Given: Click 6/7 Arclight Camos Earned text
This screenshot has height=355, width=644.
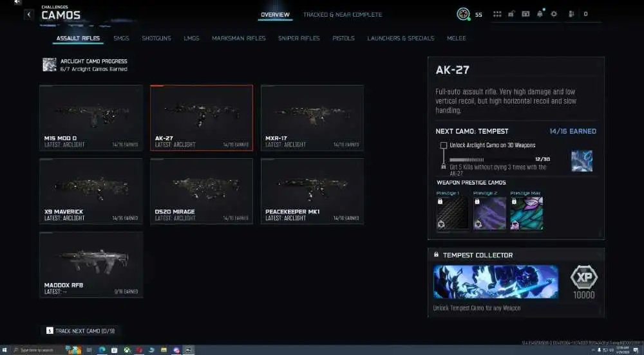Looking at the screenshot, I should click(93, 69).
